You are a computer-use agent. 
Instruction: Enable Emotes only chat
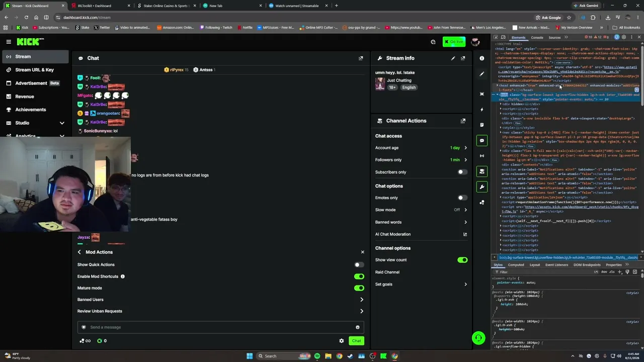point(462,198)
